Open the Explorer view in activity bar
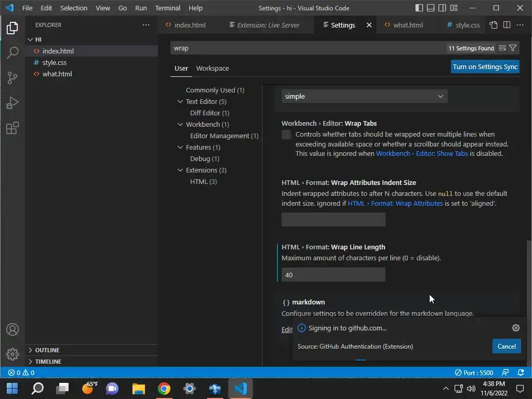 pos(12,28)
